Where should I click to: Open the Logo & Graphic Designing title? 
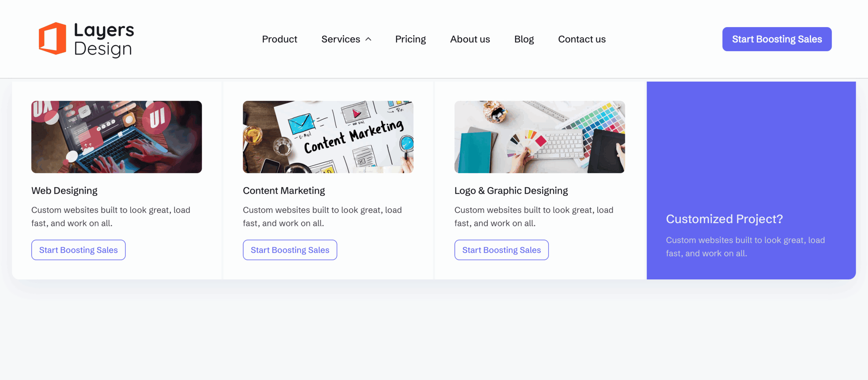511,191
